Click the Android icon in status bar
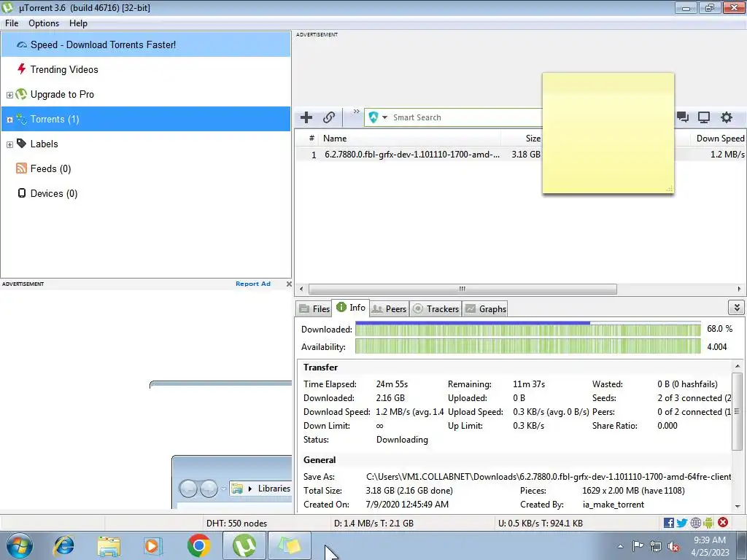The height and width of the screenshot is (560, 747). 708,523
